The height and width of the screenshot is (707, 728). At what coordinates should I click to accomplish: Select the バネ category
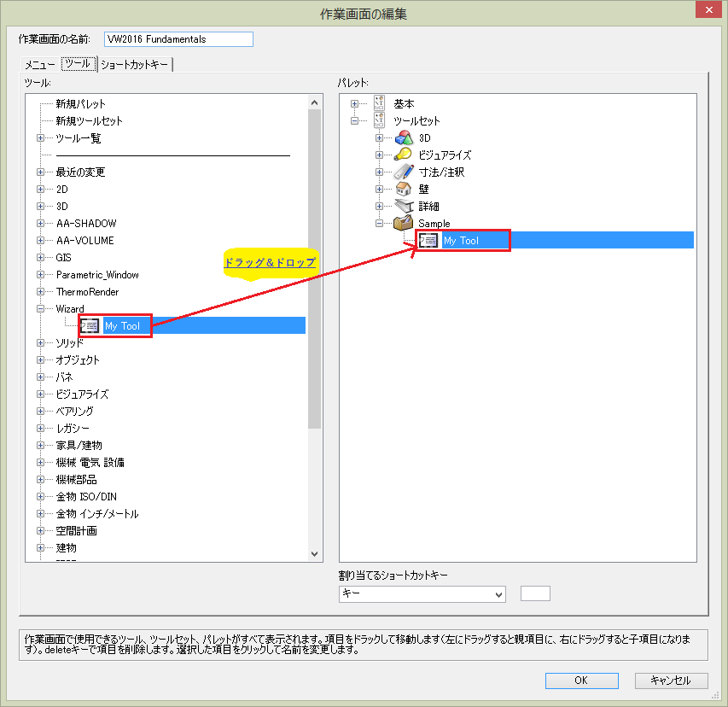[x=65, y=377]
